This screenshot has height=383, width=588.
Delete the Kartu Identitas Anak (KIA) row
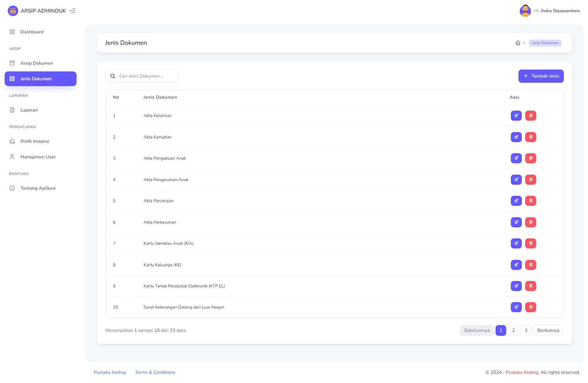[531, 243]
